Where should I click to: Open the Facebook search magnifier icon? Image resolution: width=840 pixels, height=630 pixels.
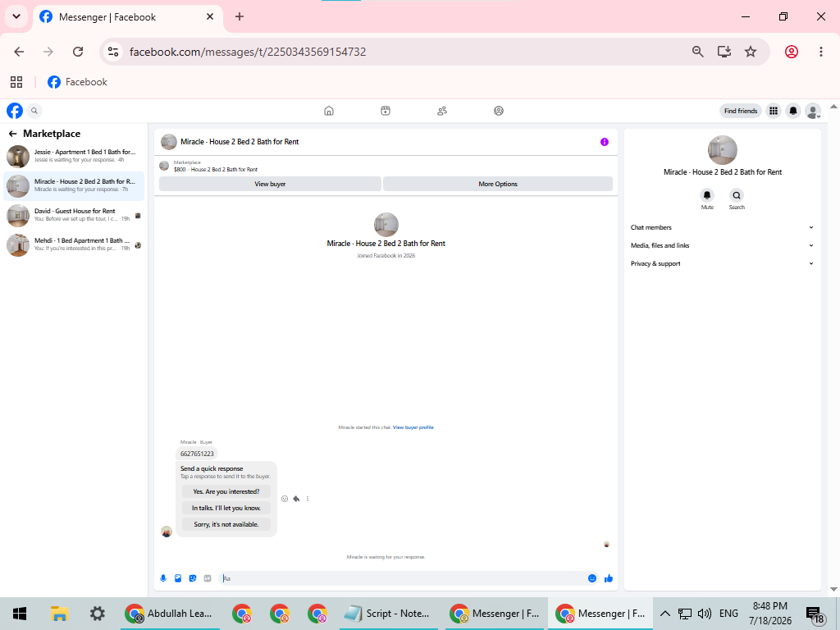34,111
